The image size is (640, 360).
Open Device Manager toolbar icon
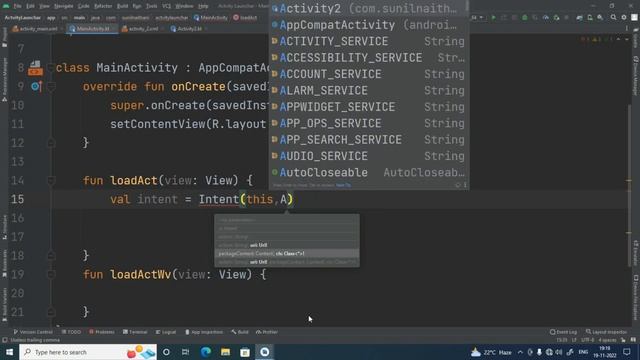(590, 18)
